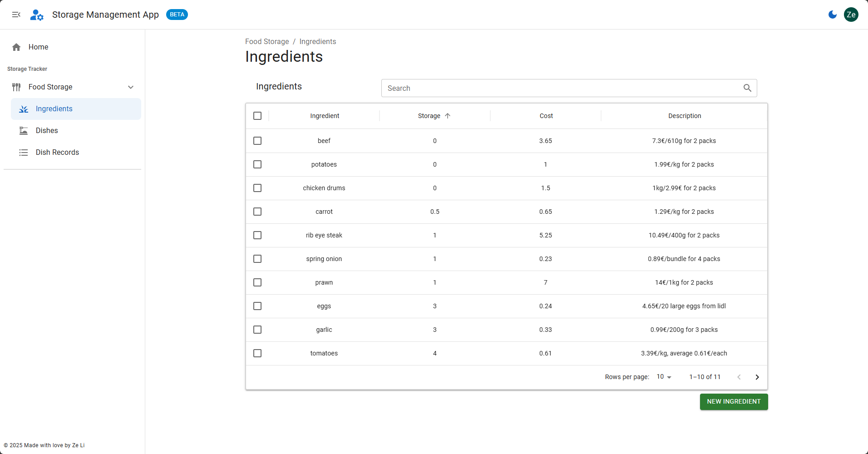The height and width of the screenshot is (454, 868).
Task: Go to the next page of ingredients
Action: tap(757, 377)
